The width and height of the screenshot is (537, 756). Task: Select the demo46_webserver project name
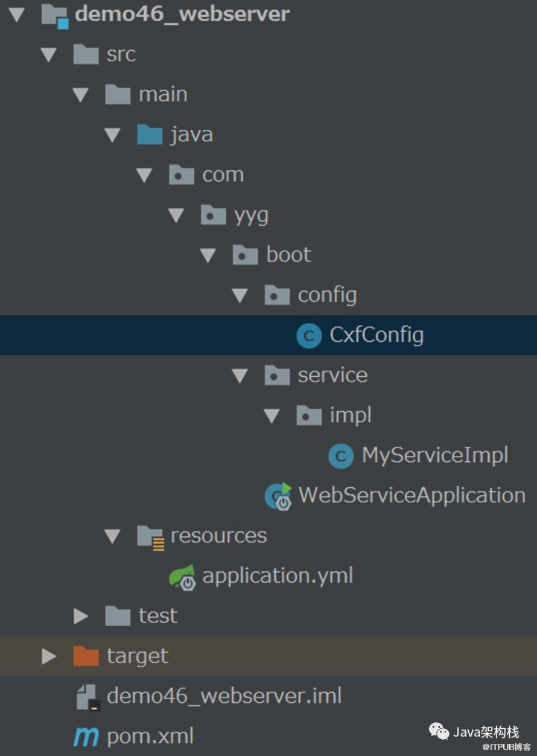182,14
